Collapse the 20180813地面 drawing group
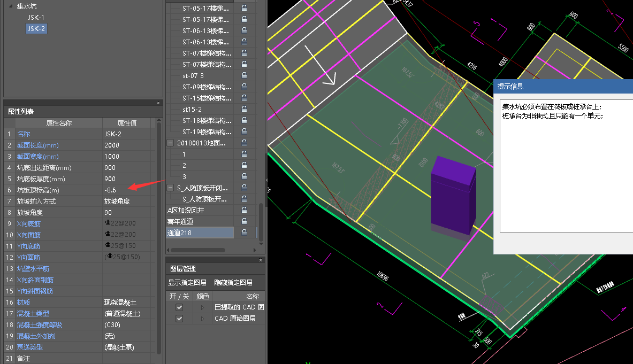This screenshot has width=633, height=364. [x=170, y=143]
